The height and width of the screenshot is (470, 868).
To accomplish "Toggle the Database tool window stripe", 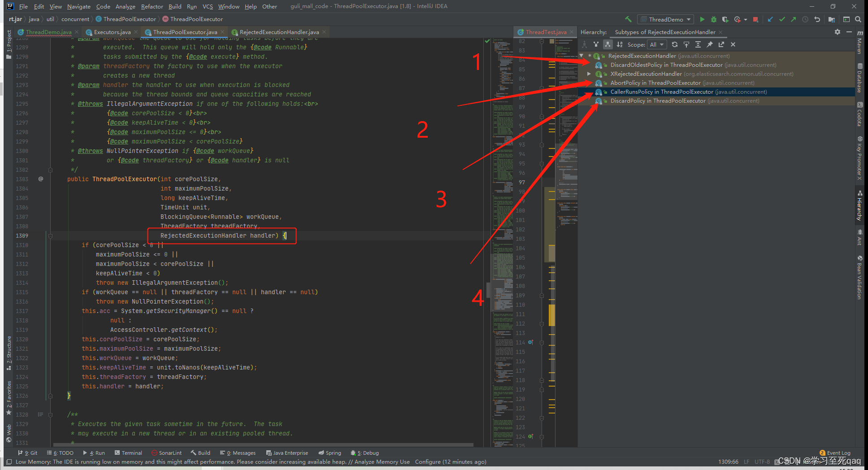I will tap(859, 78).
